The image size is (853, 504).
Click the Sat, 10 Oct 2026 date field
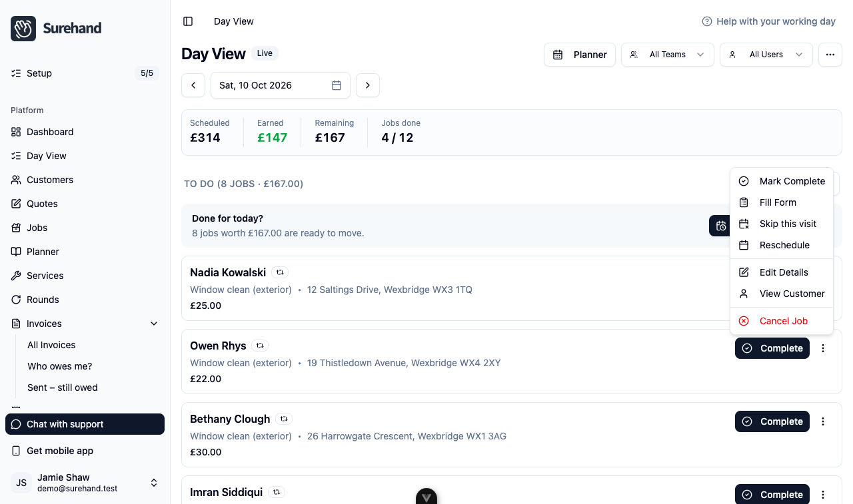[281, 85]
